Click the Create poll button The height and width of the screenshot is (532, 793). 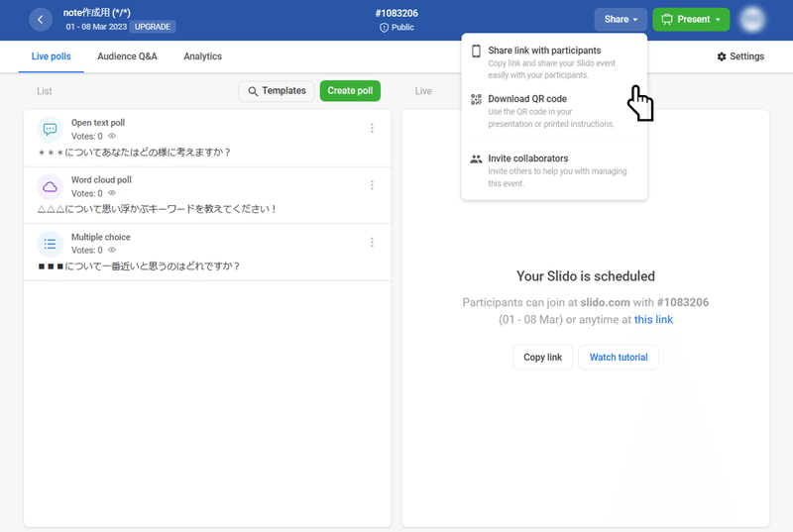click(x=350, y=91)
